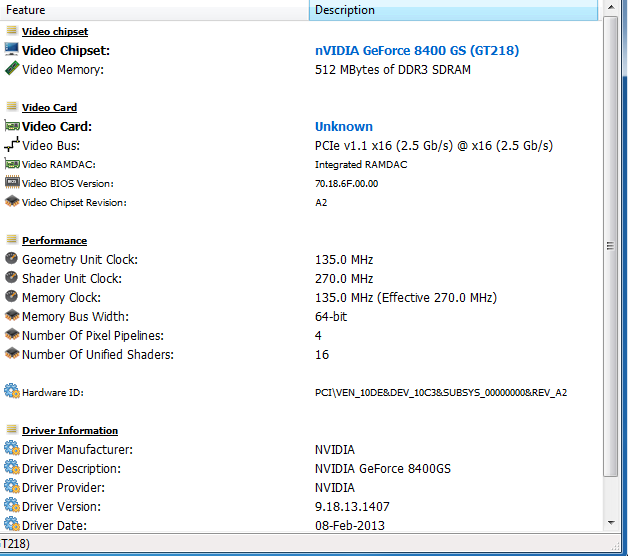Select the Geometry Unit Clock label
The image size is (628, 556).
pyautogui.click(x=80, y=260)
